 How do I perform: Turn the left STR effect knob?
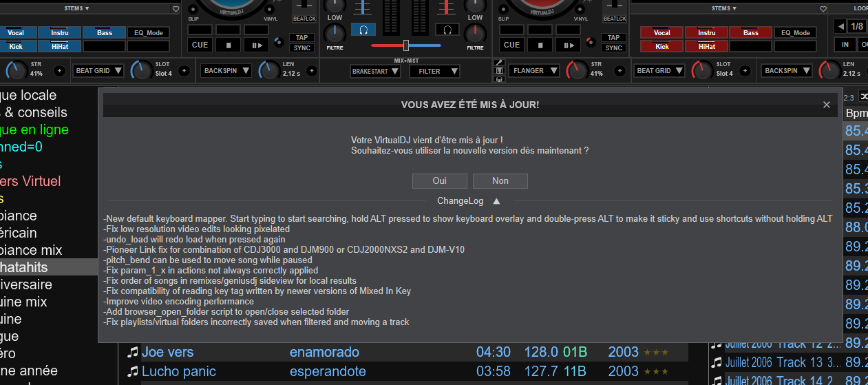[x=16, y=70]
